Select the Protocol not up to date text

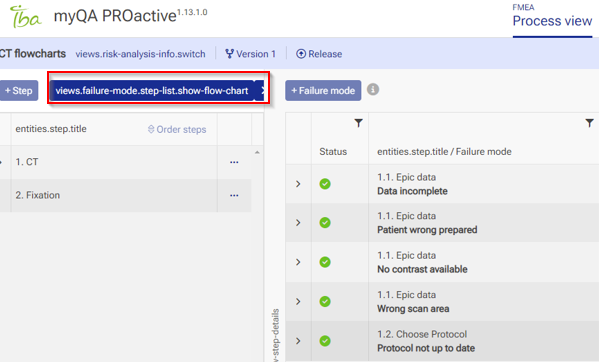tap(426, 348)
